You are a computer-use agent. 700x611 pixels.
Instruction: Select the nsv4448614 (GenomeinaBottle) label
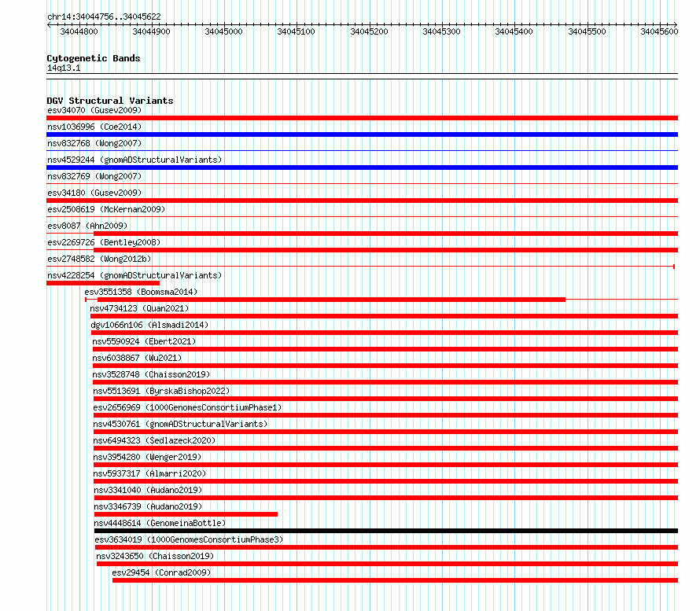click(160, 523)
